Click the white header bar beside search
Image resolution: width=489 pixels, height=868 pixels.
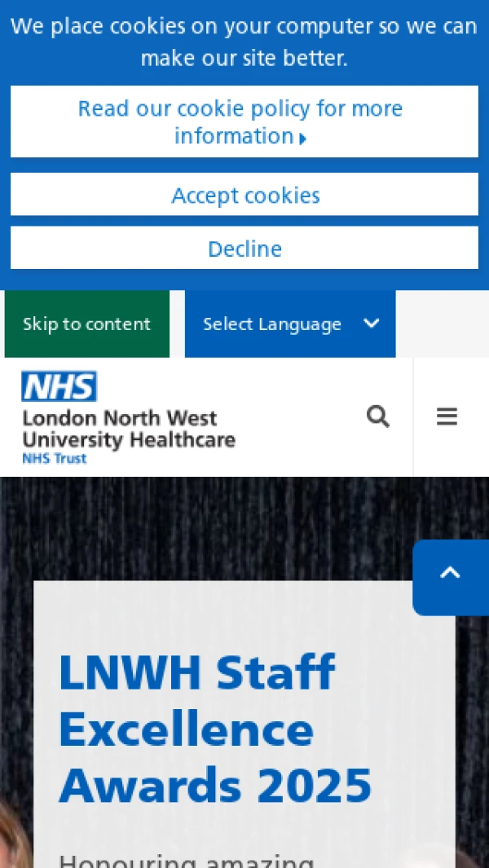[x=299, y=416]
